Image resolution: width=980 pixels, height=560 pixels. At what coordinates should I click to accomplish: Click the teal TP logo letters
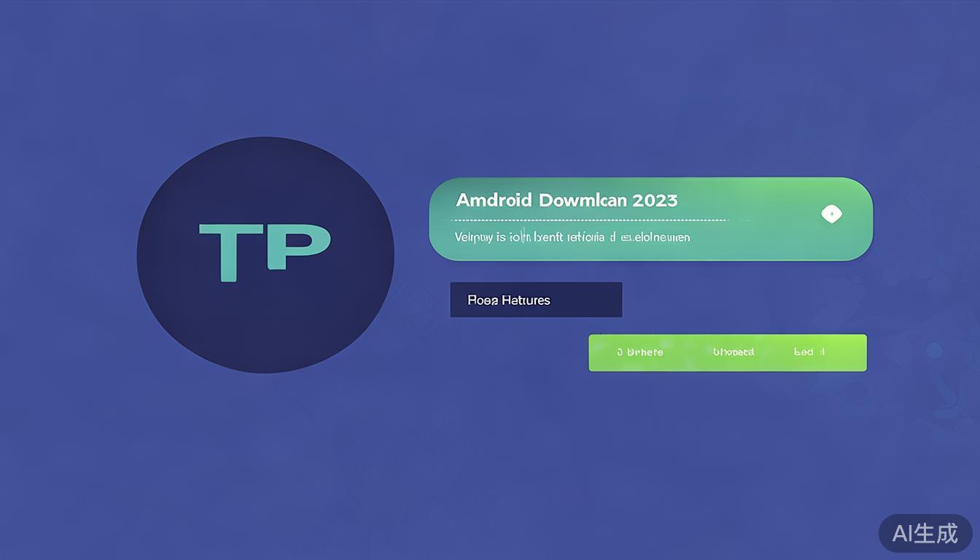point(265,252)
